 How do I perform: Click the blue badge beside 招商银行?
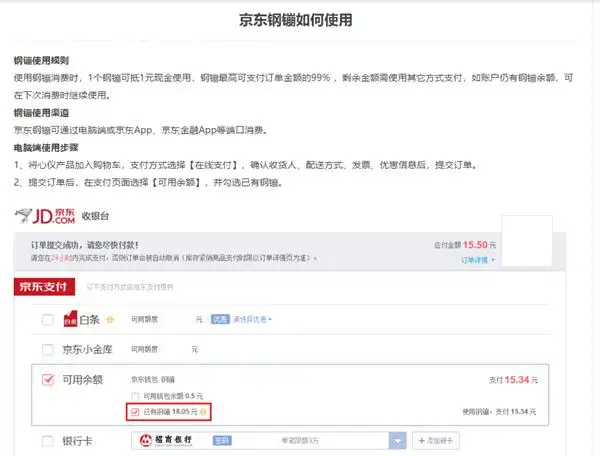click(222, 441)
